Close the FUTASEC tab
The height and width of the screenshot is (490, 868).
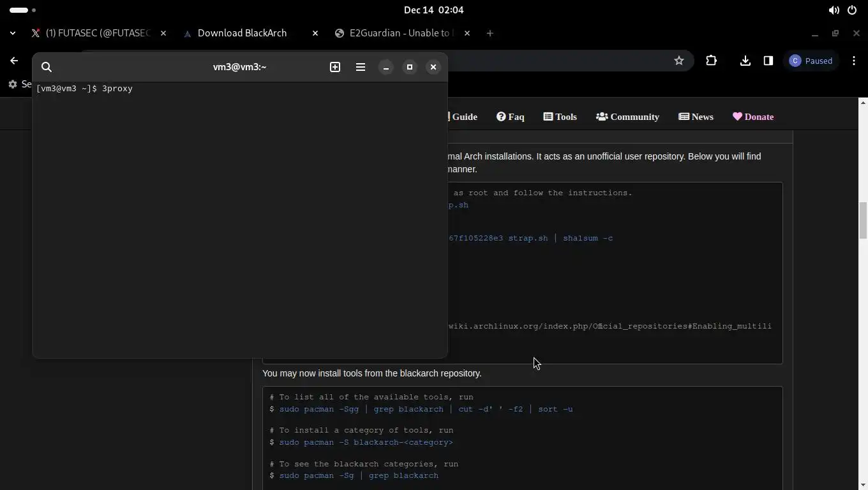pos(163,33)
